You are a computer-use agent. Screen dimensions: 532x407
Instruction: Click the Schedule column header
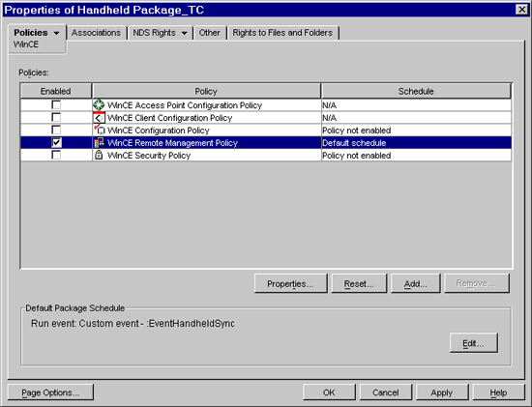[416, 91]
